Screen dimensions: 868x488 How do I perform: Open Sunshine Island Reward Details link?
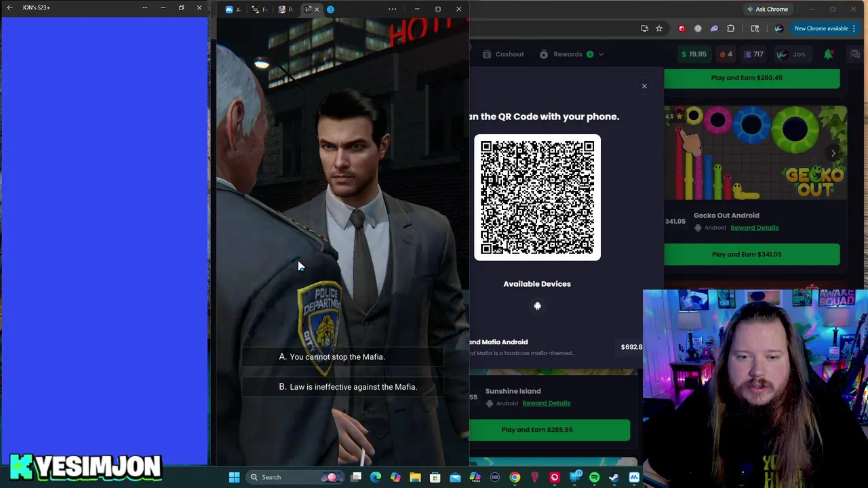[x=546, y=403]
